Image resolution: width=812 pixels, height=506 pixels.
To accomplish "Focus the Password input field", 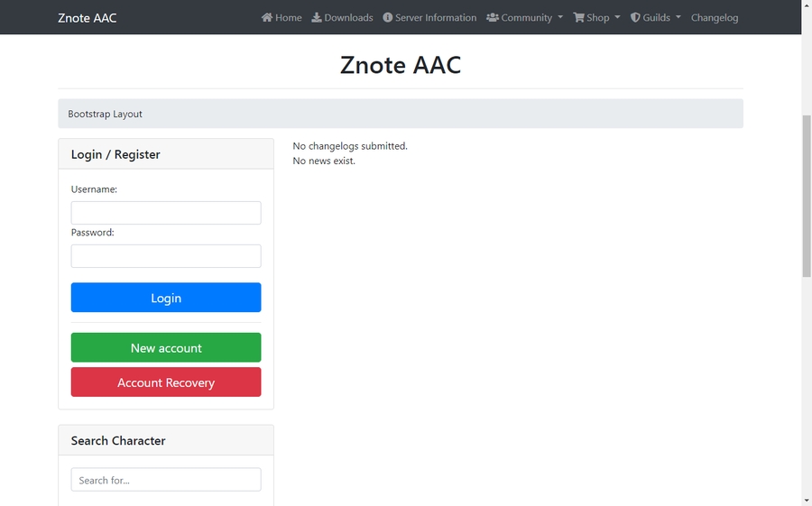I will coord(166,256).
